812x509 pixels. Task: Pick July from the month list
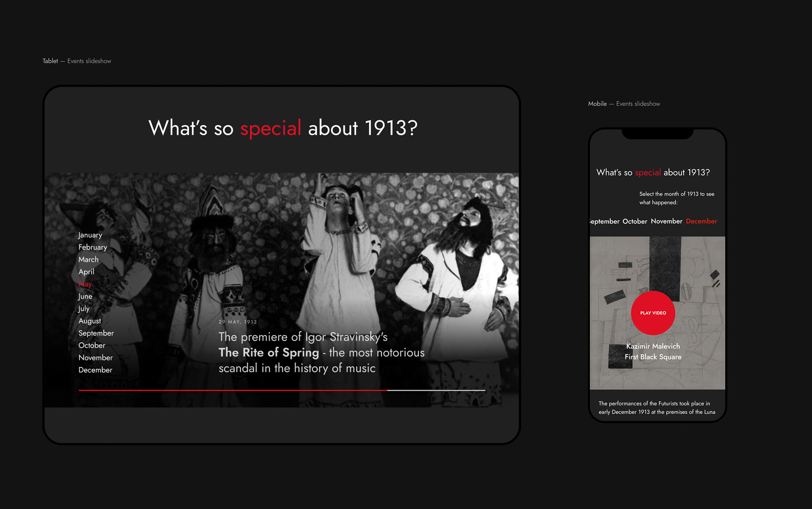[84, 308]
